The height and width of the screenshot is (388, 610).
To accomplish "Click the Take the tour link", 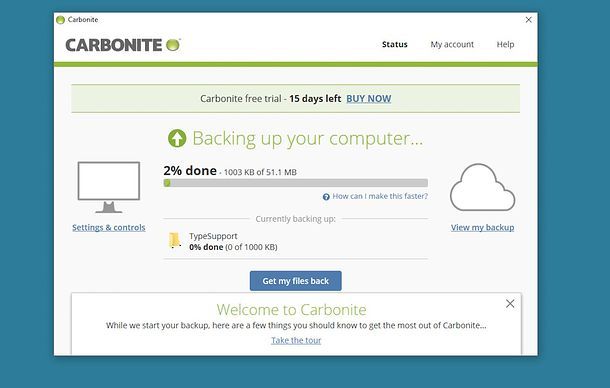I will (296, 340).
